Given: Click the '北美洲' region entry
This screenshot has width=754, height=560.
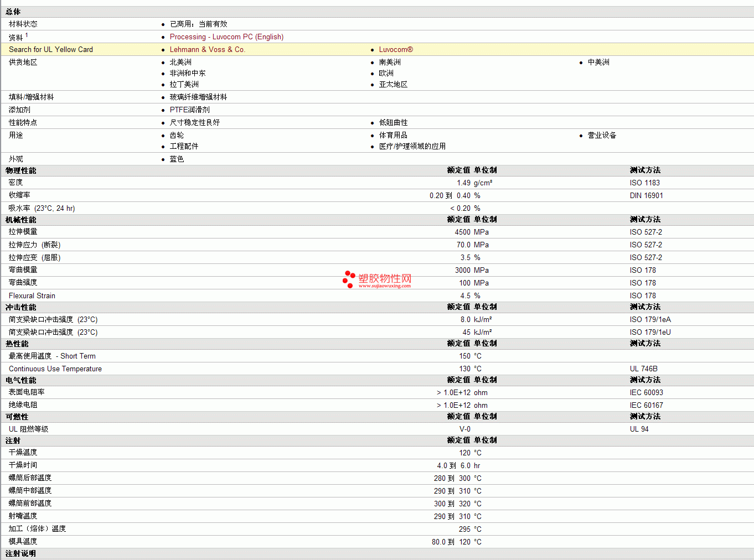Looking at the screenshot, I should [180, 62].
